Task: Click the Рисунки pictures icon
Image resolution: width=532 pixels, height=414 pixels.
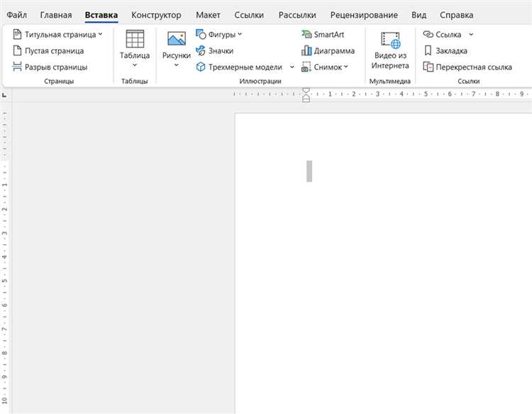Action: click(176, 40)
